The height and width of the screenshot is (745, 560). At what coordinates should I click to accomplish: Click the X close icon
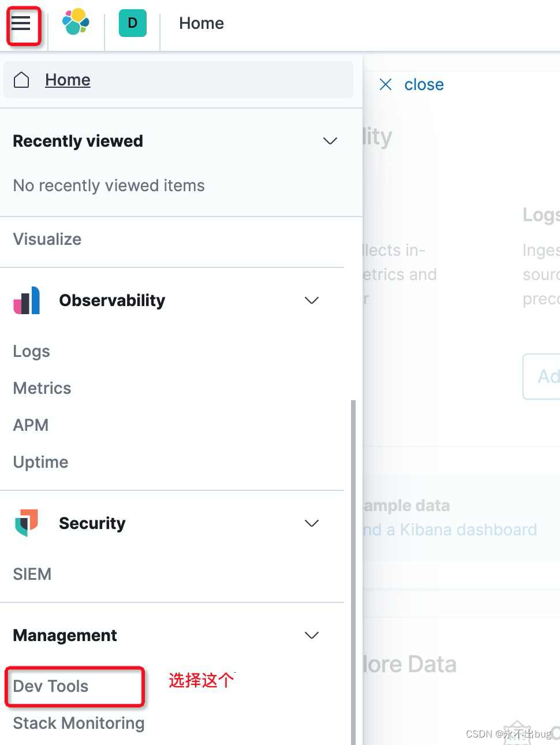[x=386, y=85]
